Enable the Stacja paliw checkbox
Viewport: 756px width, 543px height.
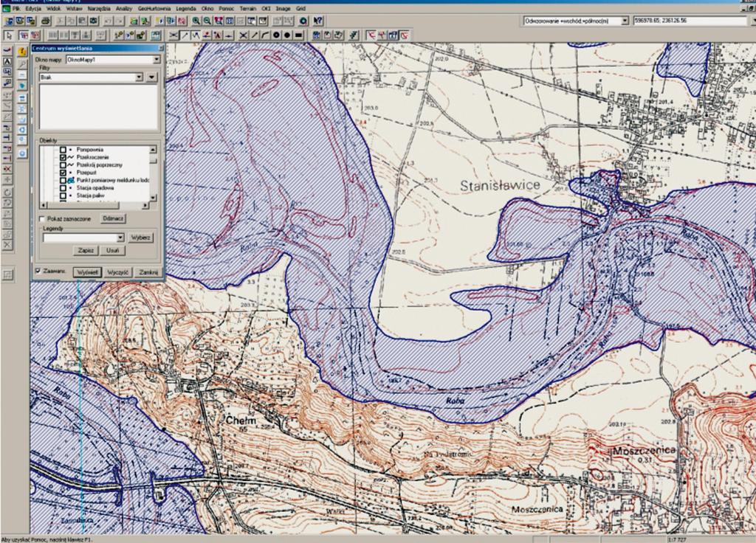(63, 196)
